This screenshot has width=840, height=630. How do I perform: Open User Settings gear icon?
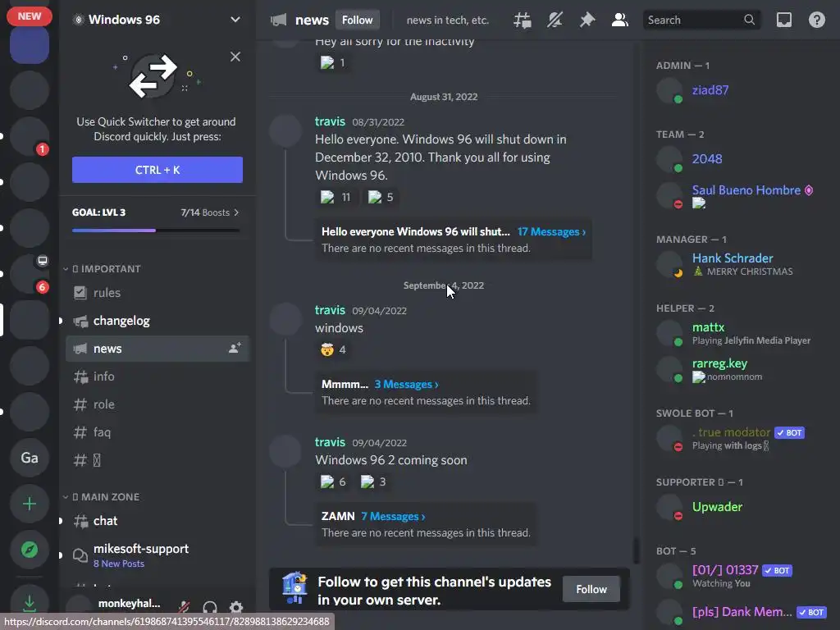pyautogui.click(x=235, y=607)
